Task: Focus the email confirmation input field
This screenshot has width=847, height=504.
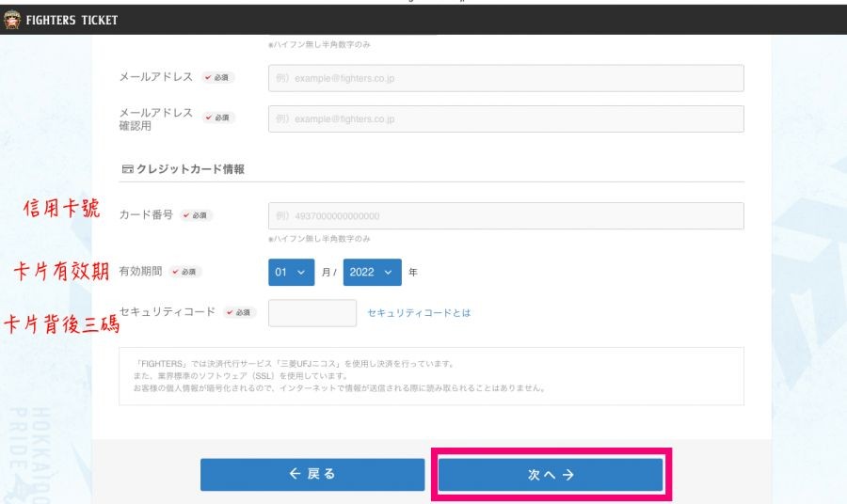Action: point(505,119)
